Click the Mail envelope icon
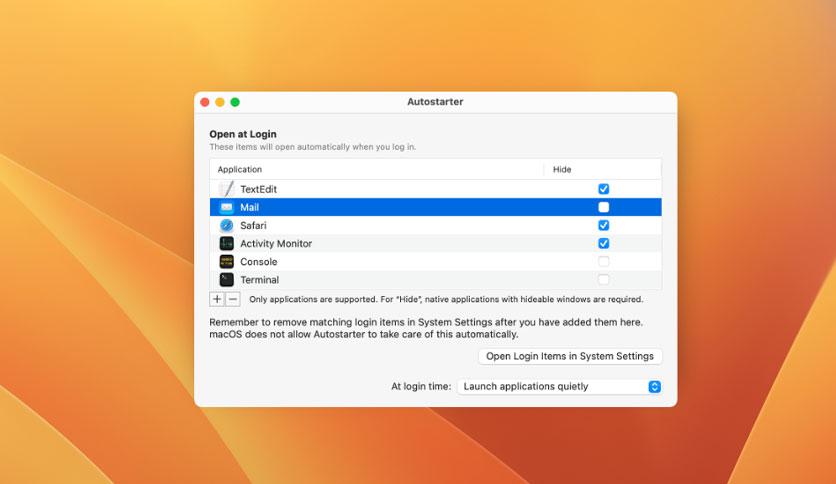 [227, 207]
